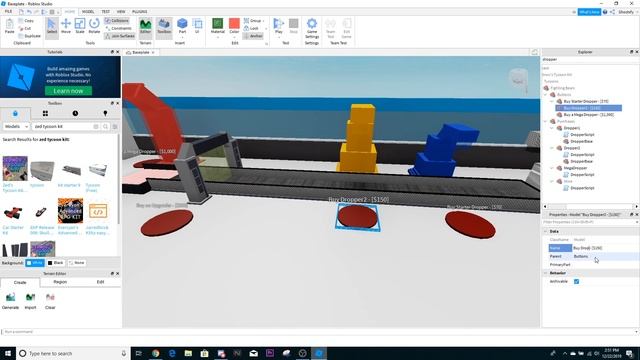Click Import in Terrain Editor
This screenshot has width=640, height=360.
click(30, 301)
